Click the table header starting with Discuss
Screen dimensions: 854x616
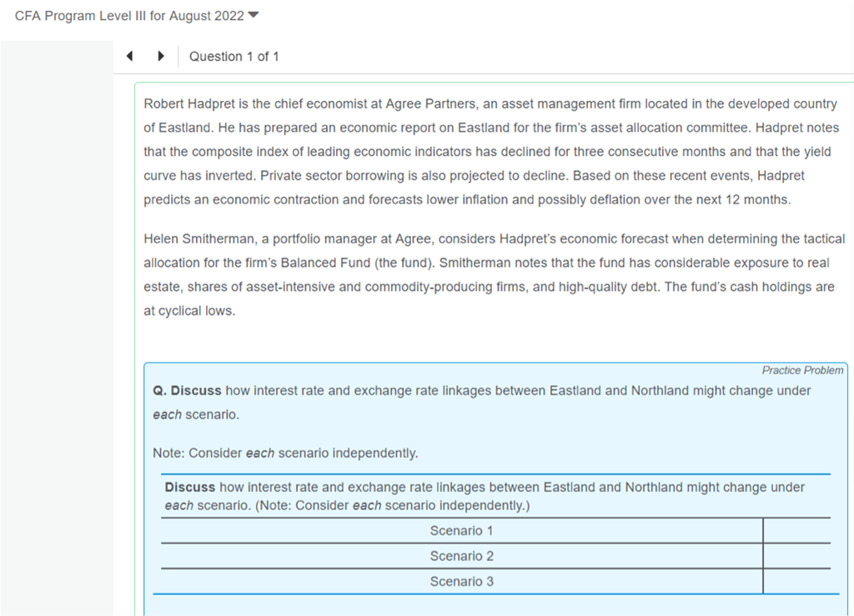tap(484, 496)
